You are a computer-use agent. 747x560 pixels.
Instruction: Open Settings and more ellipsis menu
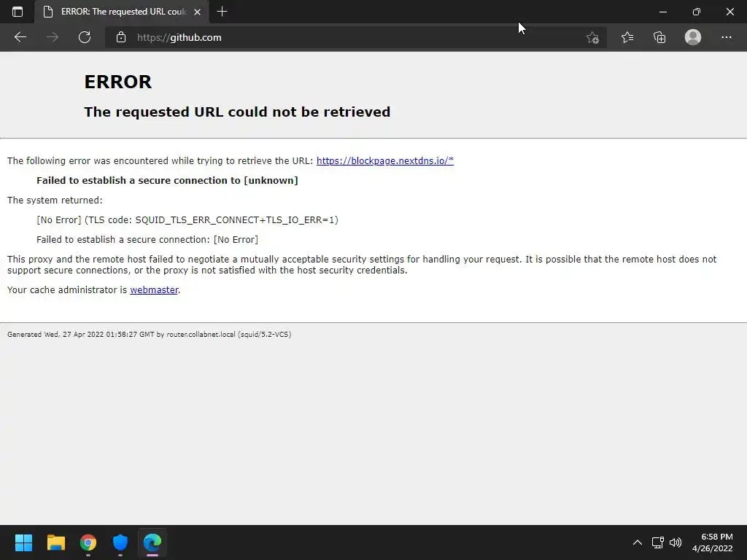coord(726,37)
